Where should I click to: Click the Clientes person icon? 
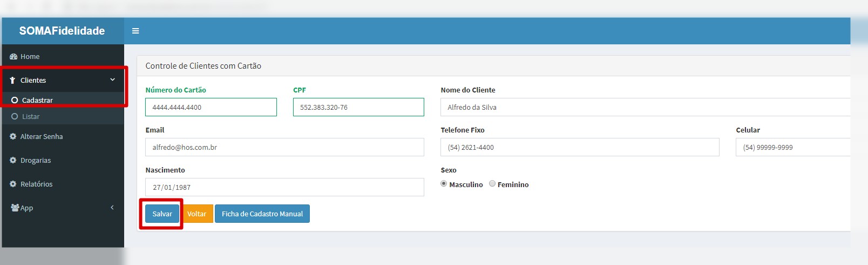tap(13, 80)
